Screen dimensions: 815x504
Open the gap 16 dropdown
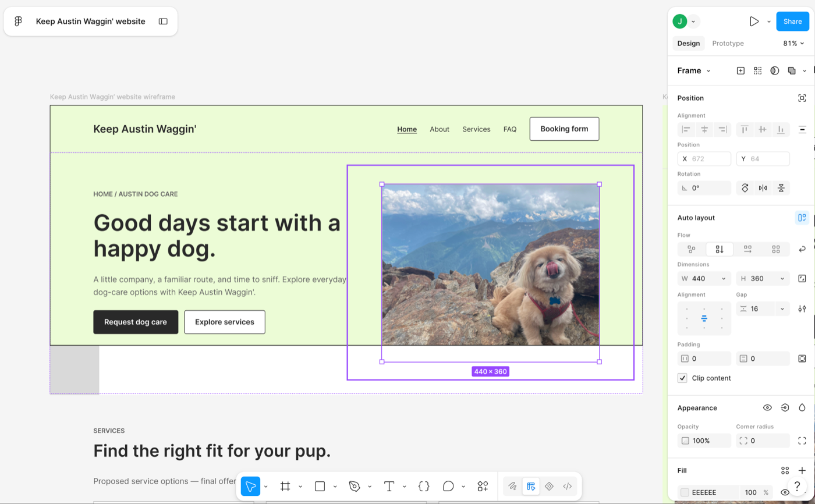[x=782, y=309]
